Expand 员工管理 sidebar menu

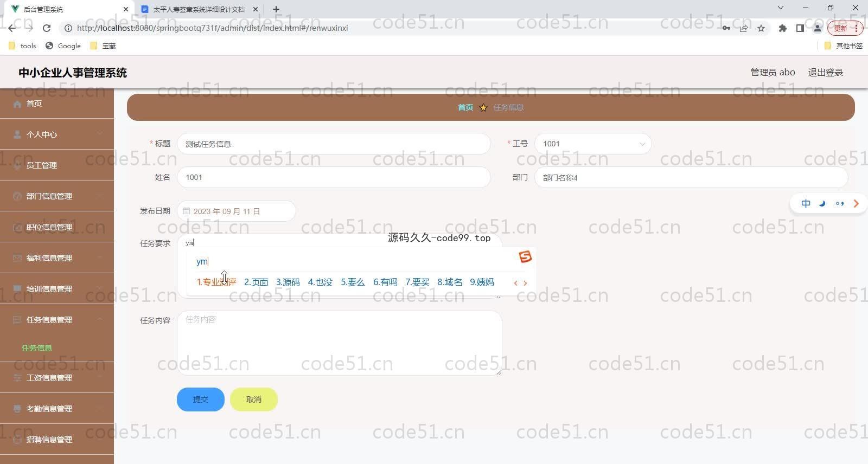pyautogui.click(x=57, y=165)
